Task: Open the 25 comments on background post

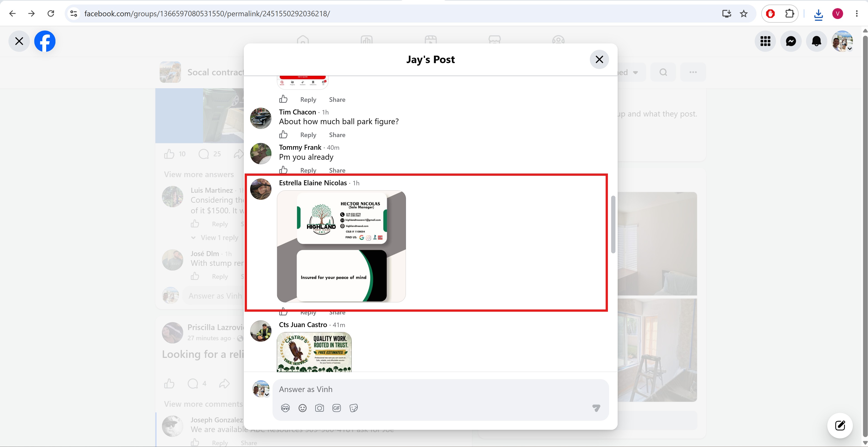Action: (210, 154)
